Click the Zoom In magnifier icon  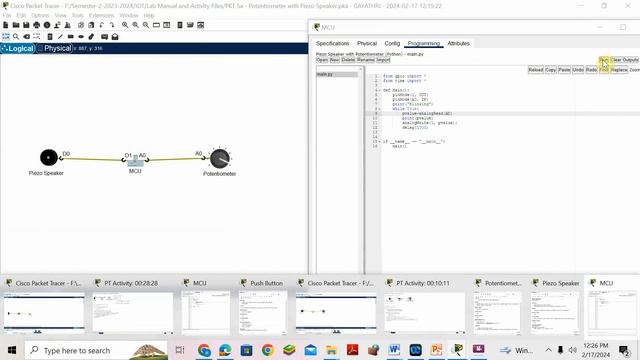pyautogui.click(x=125, y=25)
